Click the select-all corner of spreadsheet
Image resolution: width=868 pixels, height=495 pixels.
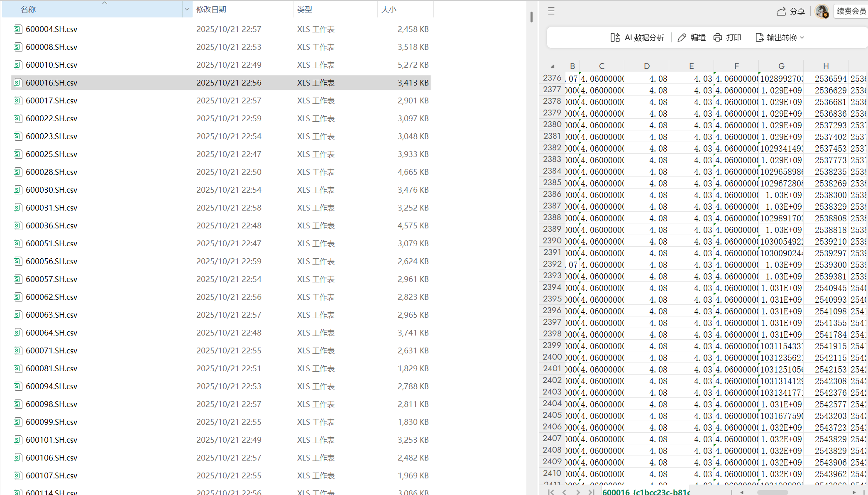[553, 66]
